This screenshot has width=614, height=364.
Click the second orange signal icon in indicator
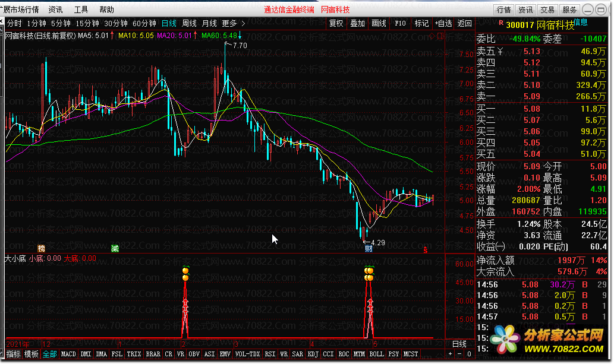[369, 274]
